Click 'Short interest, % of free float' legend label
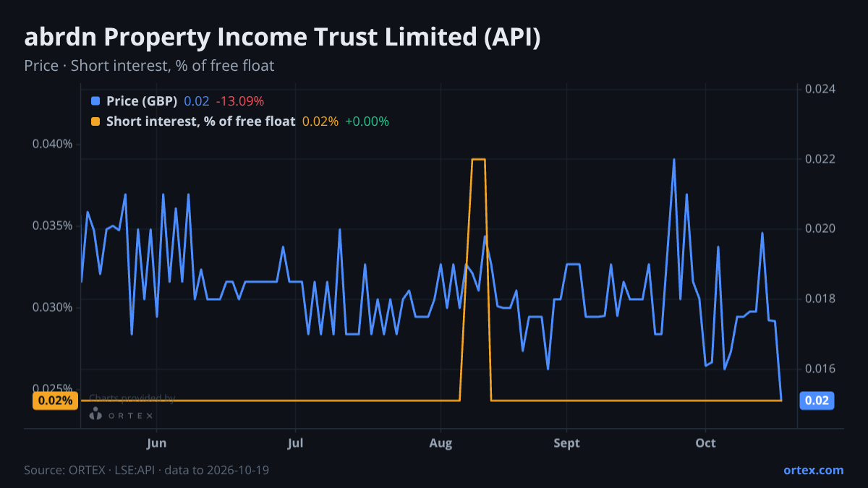Image resolution: width=868 pixels, height=488 pixels. pos(200,121)
